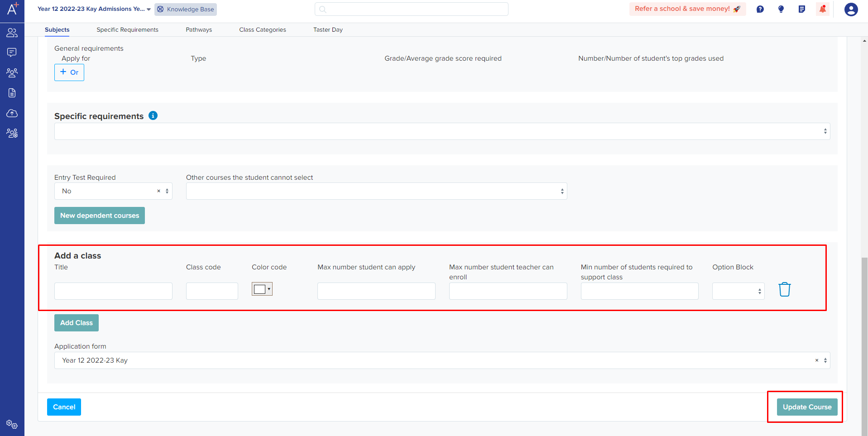This screenshot has width=868, height=436.
Task: Focus Max number student teacher can enroll field
Action: point(508,291)
